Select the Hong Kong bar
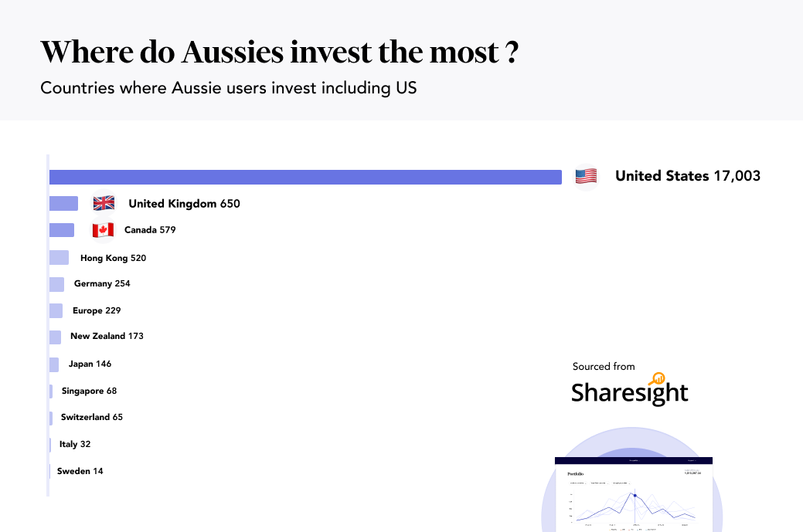This screenshot has height=532, width=803. click(59, 258)
